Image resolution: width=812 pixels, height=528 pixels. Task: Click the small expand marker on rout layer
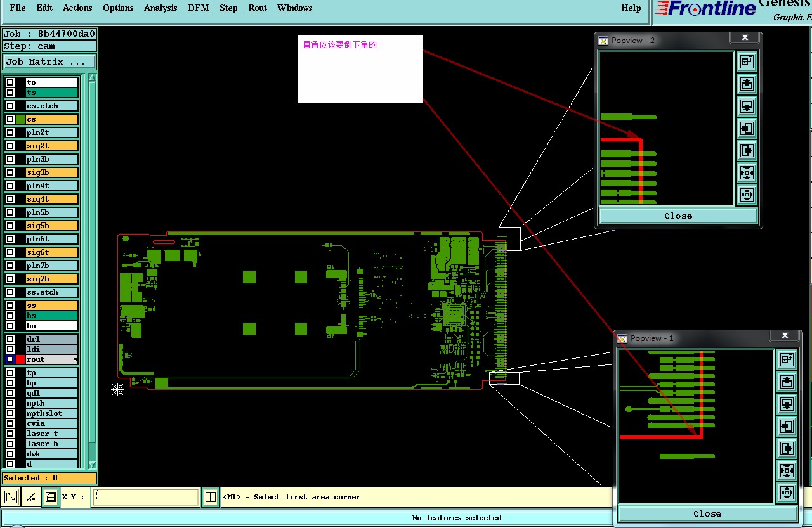click(x=75, y=359)
